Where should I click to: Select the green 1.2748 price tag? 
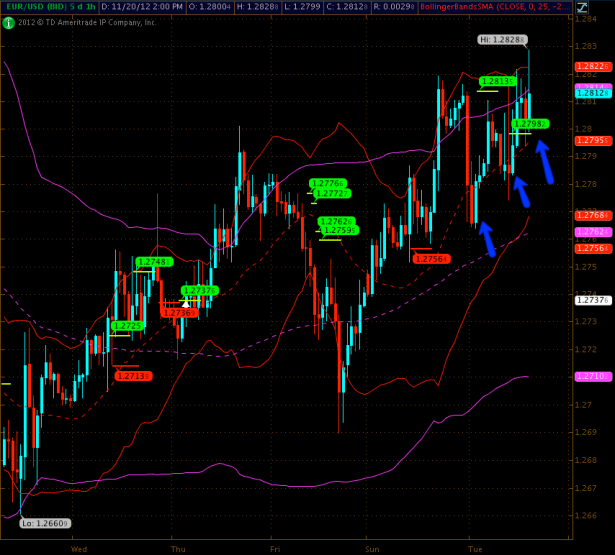153,262
